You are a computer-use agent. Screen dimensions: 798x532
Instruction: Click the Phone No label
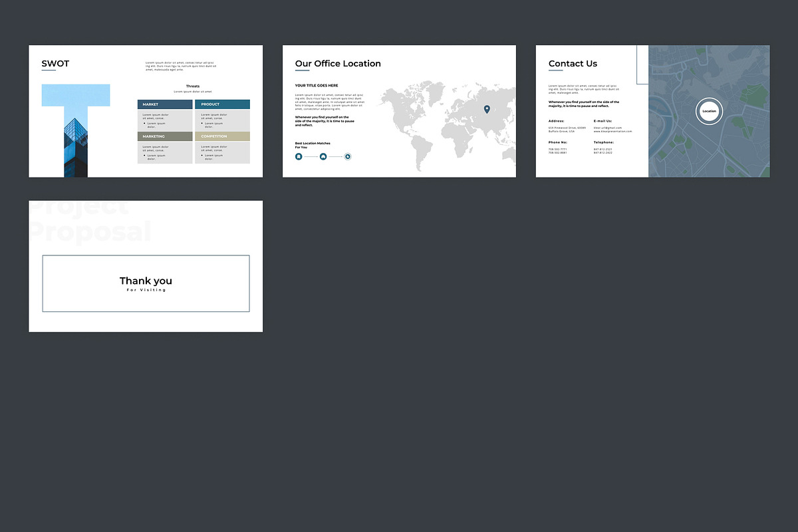point(557,142)
